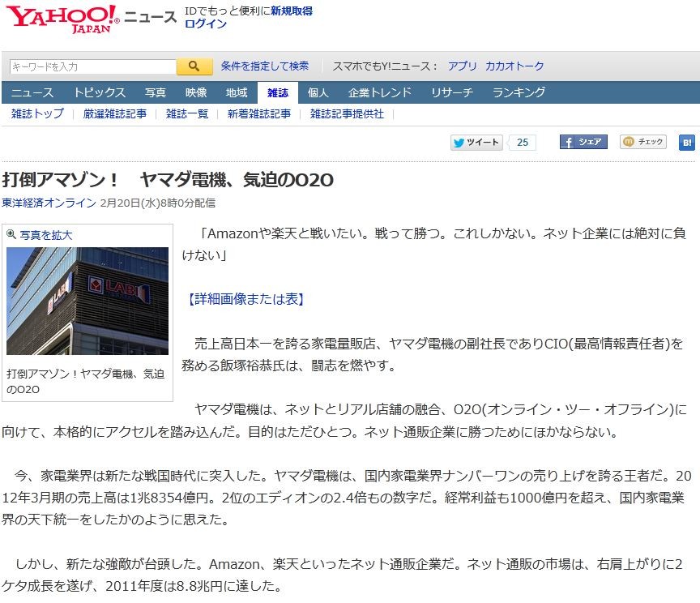Open 新着雑誌記事 submenu link
Viewport: 700px width, 603px height.
(259, 114)
